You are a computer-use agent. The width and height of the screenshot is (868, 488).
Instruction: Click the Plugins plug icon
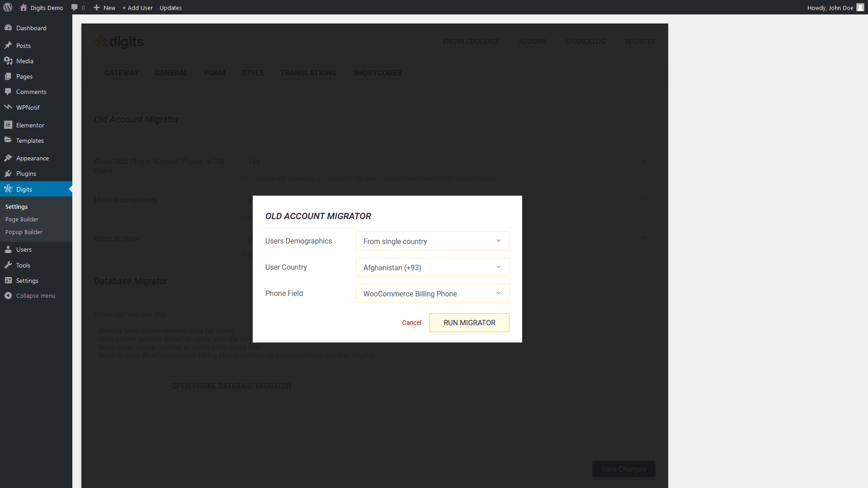pyautogui.click(x=8, y=173)
